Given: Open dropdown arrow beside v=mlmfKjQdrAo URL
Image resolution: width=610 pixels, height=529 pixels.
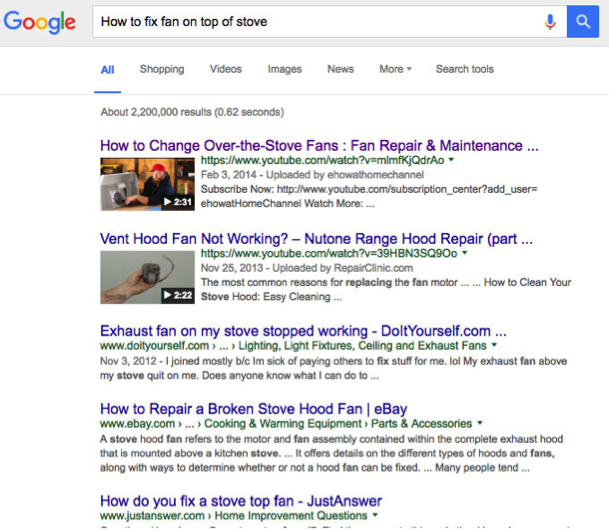Looking at the screenshot, I should pyautogui.click(x=451, y=159).
